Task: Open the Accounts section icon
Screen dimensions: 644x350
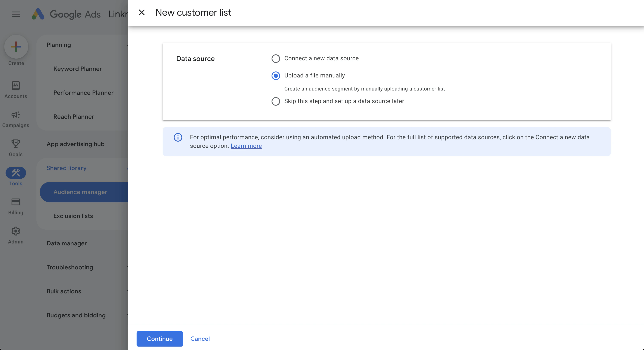Action: (x=15, y=85)
